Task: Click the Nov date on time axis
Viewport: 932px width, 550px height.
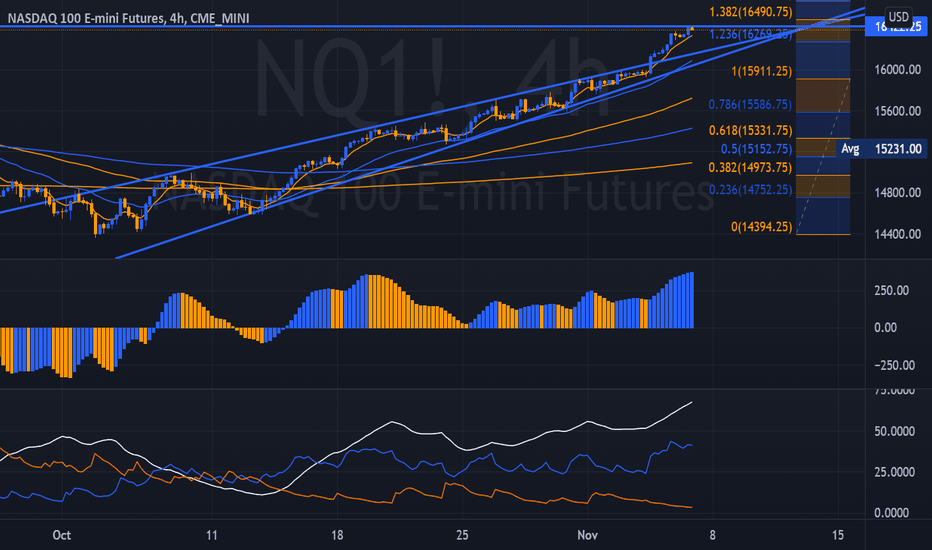Action: coord(587,535)
